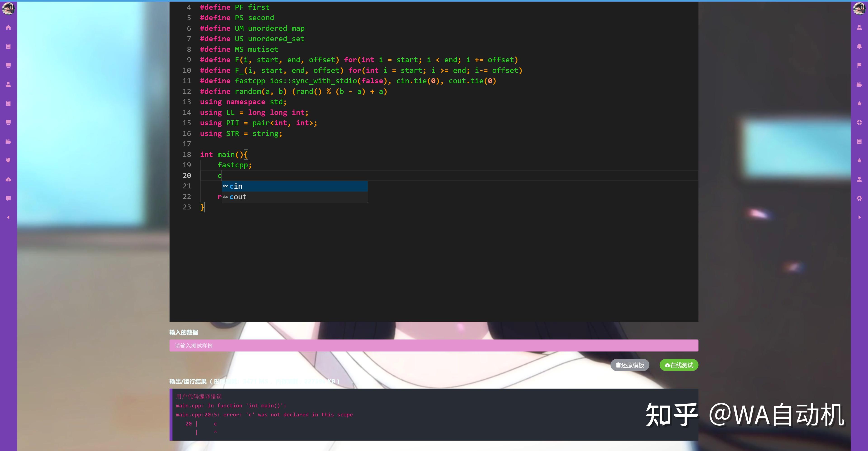The image size is (868, 451).
Task: Open the cloud upload icon in left sidebar
Action: pyautogui.click(x=8, y=179)
